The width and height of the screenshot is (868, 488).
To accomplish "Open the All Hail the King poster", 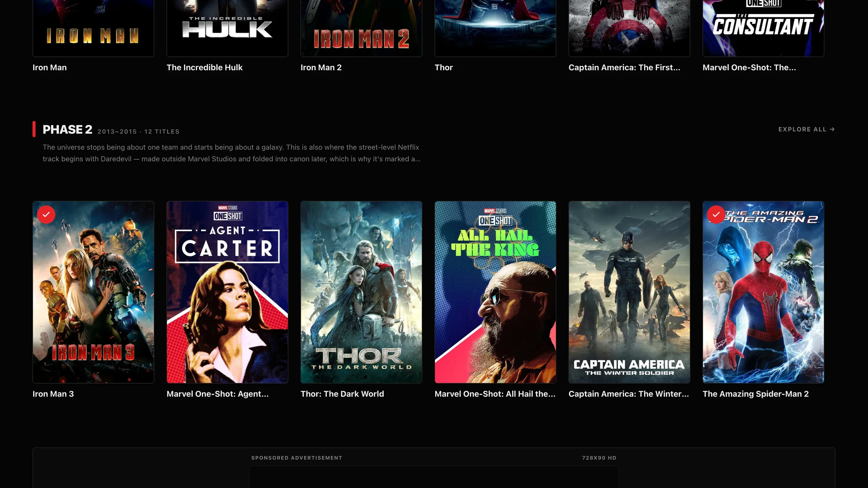I will (x=495, y=292).
